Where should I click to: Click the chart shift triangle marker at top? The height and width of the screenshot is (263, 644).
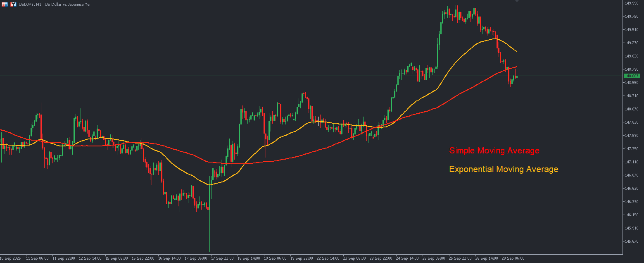[516, 1]
